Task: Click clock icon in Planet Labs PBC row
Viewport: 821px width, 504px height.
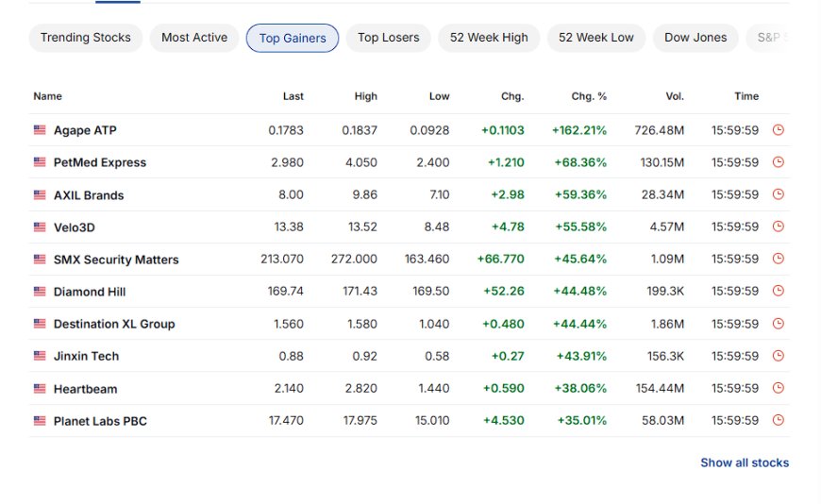Action: coord(779,420)
